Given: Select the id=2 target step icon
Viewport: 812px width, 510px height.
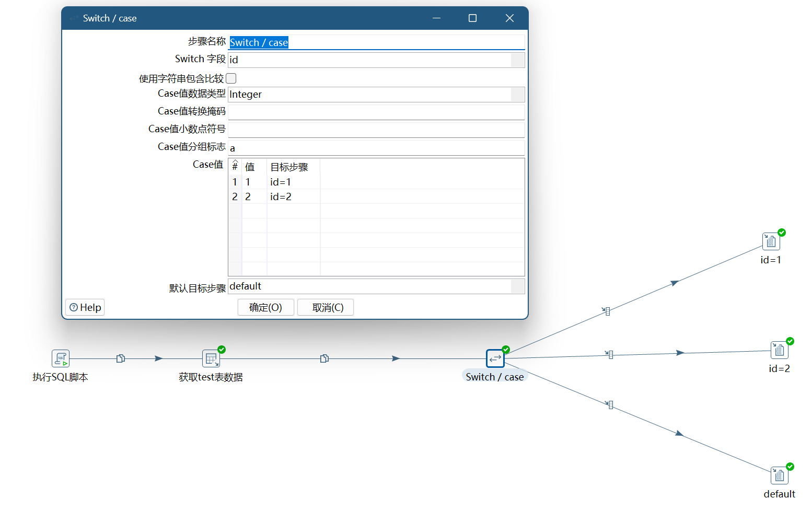Looking at the screenshot, I should pyautogui.click(x=779, y=351).
